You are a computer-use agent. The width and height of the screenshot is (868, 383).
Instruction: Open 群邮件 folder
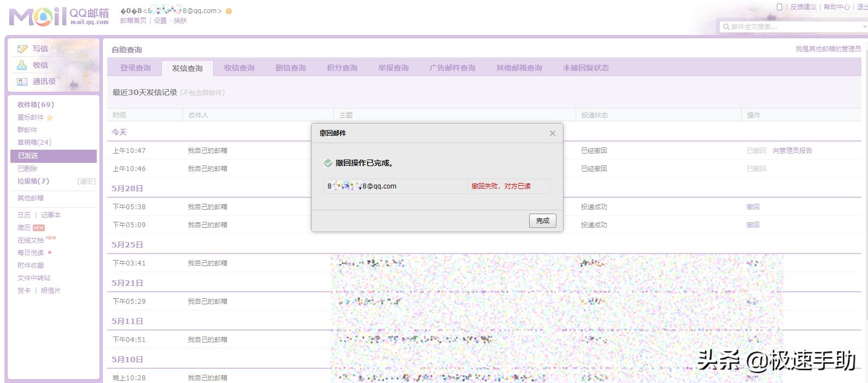(x=27, y=130)
